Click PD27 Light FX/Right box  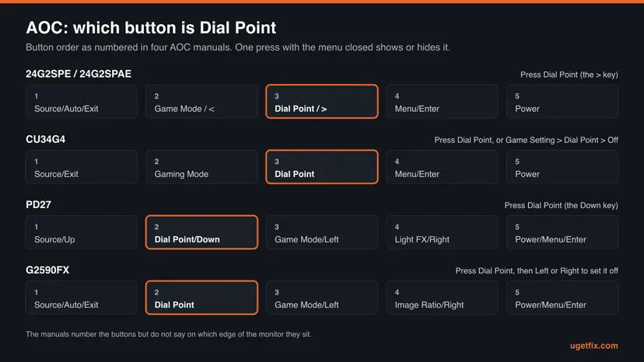click(x=442, y=232)
